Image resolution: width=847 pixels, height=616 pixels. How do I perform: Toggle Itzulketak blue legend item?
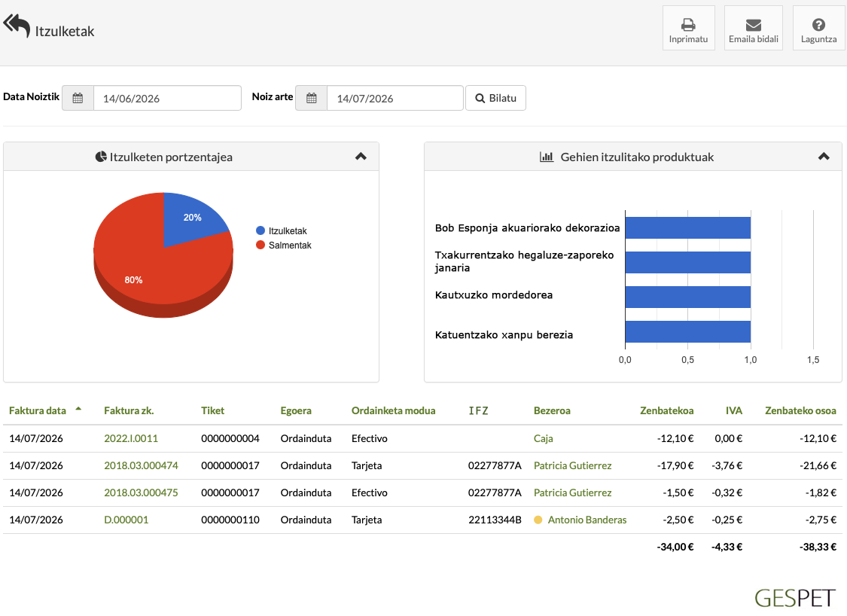tap(282, 230)
